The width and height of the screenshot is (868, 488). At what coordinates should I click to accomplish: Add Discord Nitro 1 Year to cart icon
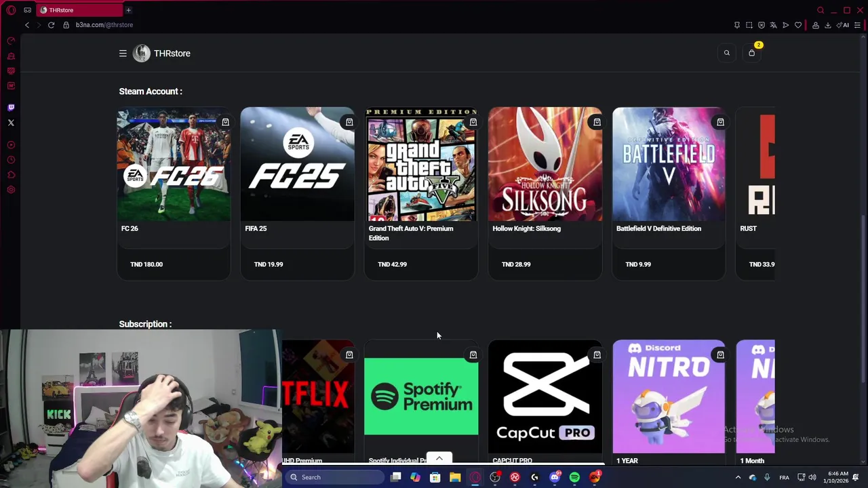pos(720,354)
